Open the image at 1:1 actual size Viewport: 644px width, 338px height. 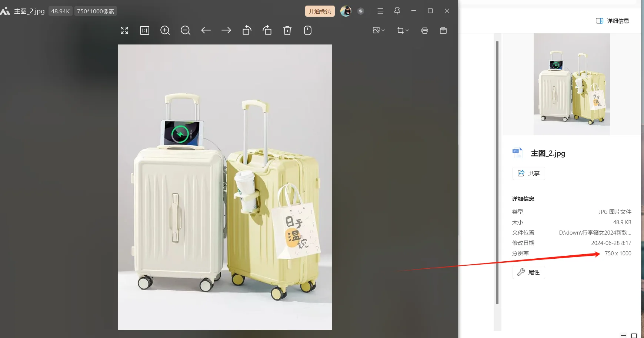(144, 30)
